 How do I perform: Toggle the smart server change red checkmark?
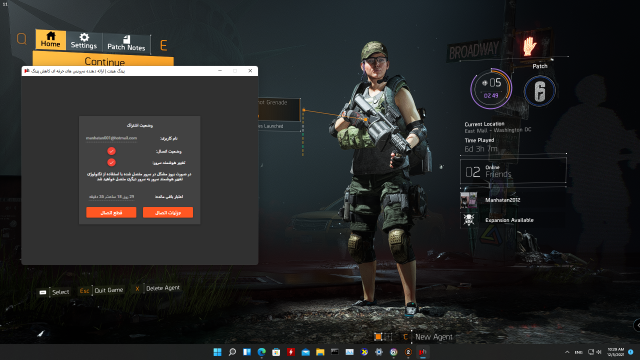click(111, 162)
